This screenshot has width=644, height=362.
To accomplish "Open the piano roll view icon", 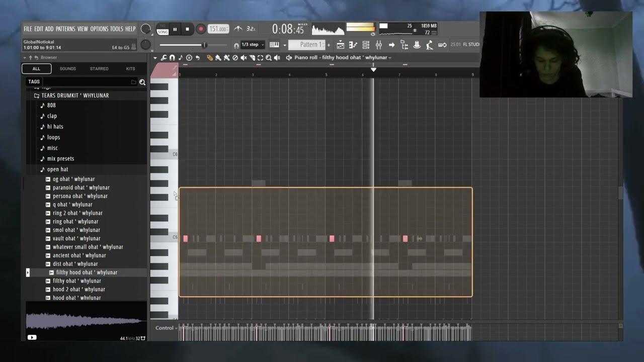I will pyautogui.click(x=353, y=45).
